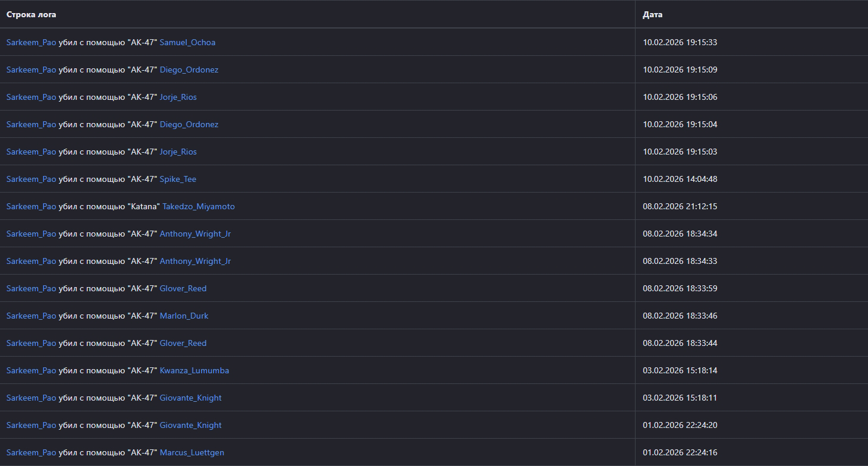The height and width of the screenshot is (466, 868).
Task: Click Glover_Reed link in the 18:33:59 row
Action: [183, 288]
